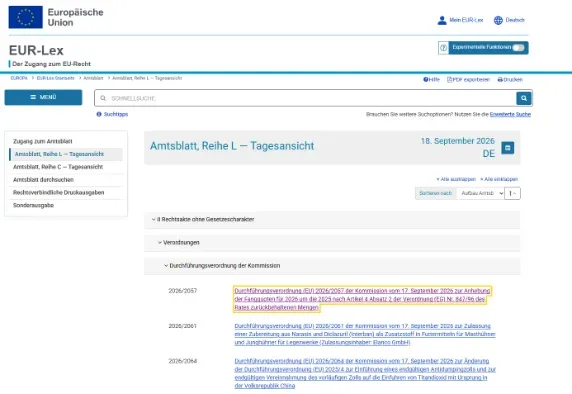
Task: Click document number 2026/2064
Action: [x=182, y=361]
